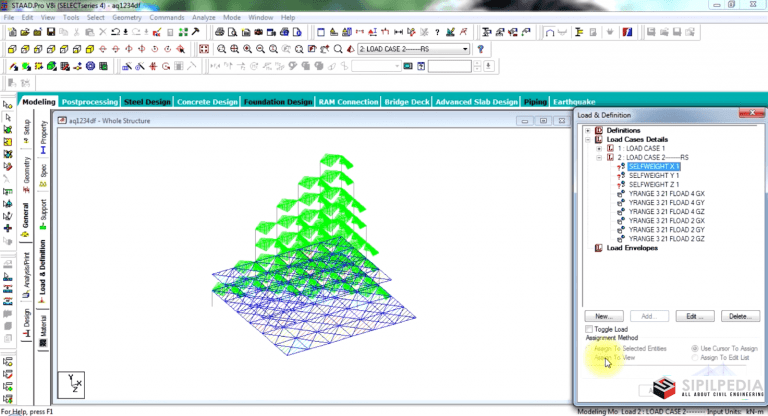Viewport: 768px width, 416px height.
Task: Select SELFWEIGHT Z 1 in the tree
Action: (654, 185)
